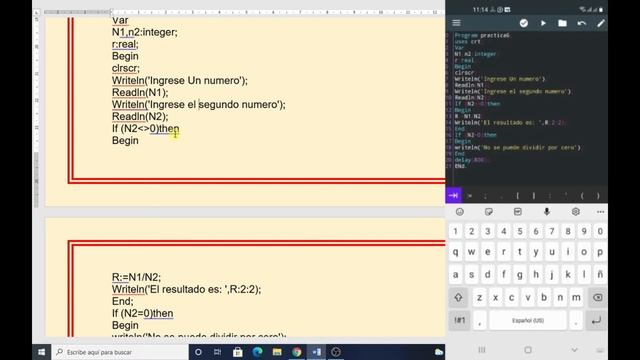
Task: Tap the backspace key on the keyboard
Action: tap(597, 298)
